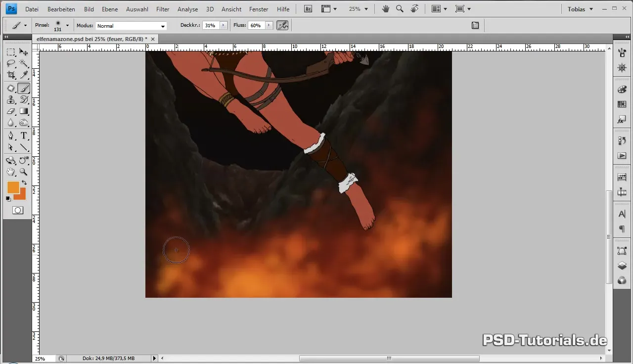Image resolution: width=633 pixels, height=364 pixels.
Task: Select the Zoom tool in toolbox
Action: click(24, 172)
